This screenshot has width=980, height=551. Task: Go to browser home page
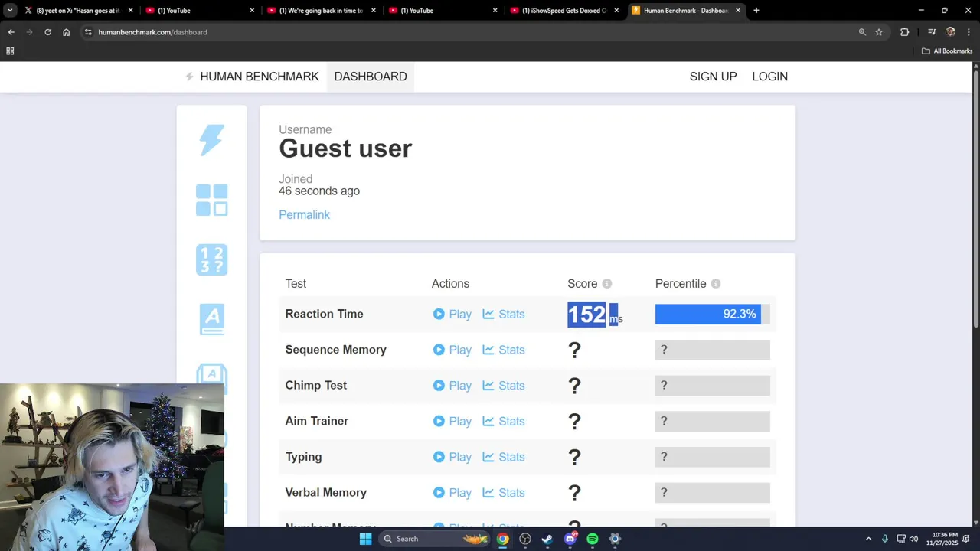[66, 32]
